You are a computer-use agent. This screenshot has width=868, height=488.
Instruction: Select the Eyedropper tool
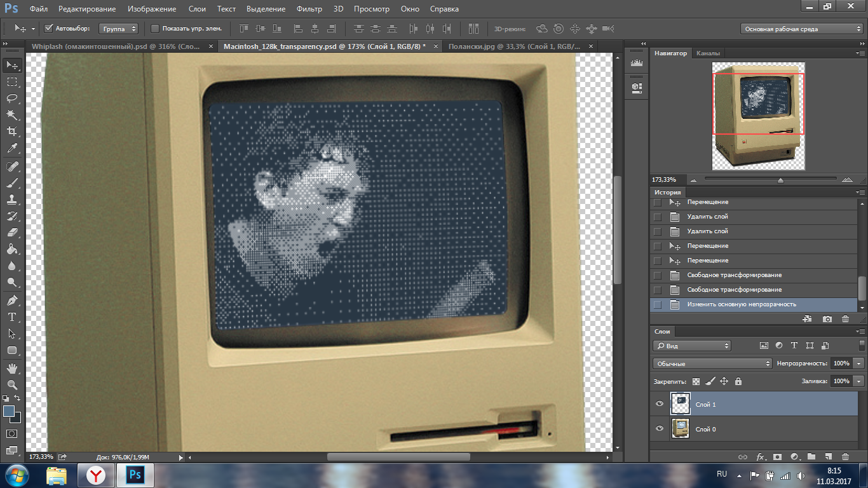[x=12, y=148]
